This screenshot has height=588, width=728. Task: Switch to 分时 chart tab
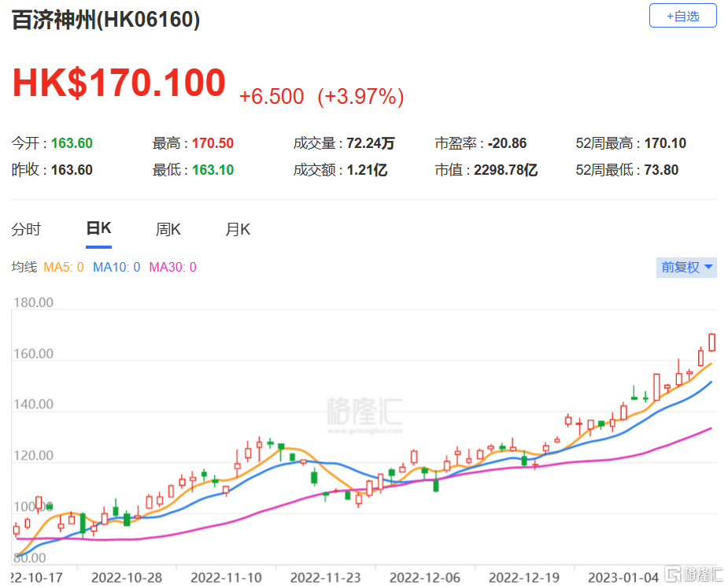[x=26, y=230]
